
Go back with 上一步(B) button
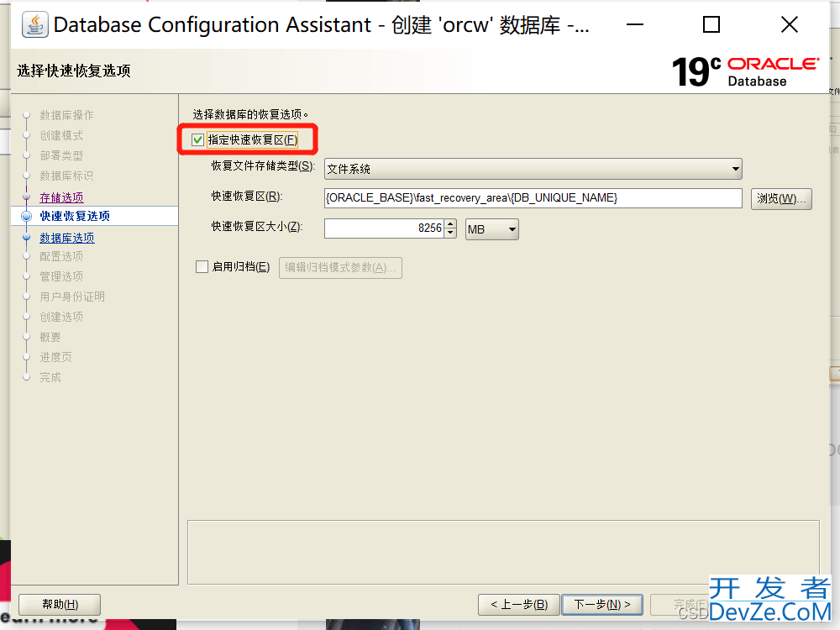pos(518,605)
